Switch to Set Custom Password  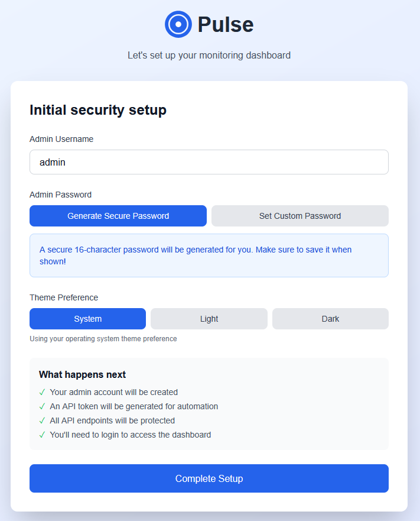[x=300, y=216]
